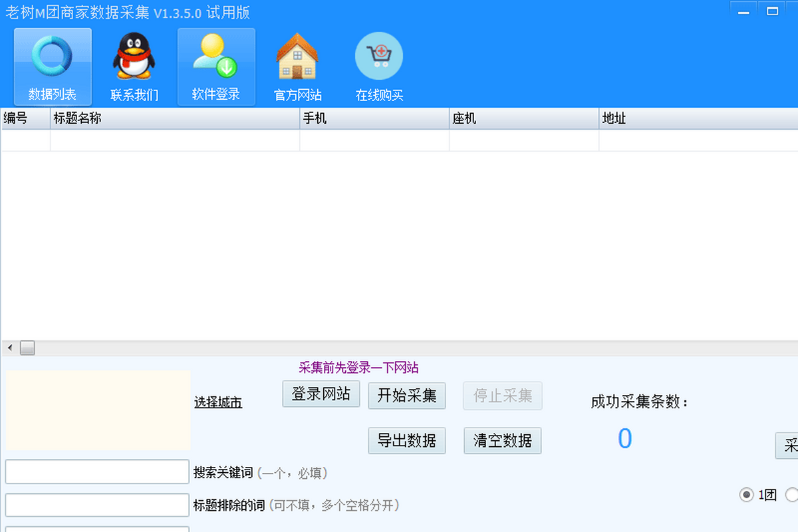Click the 成功采集条数 count value 0
The image size is (798, 532).
(624, 439)
